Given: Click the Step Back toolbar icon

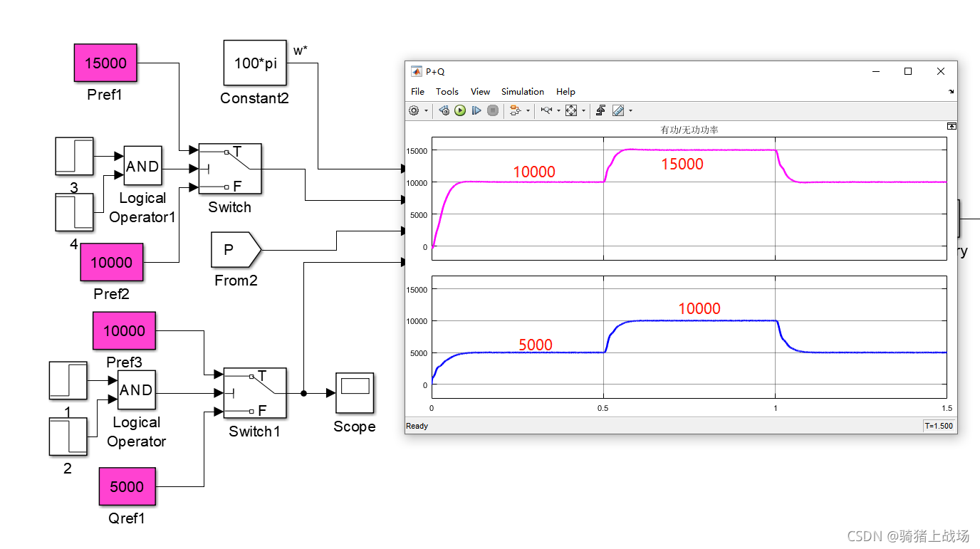Looking at the screenshot, I should coord(444,110).
